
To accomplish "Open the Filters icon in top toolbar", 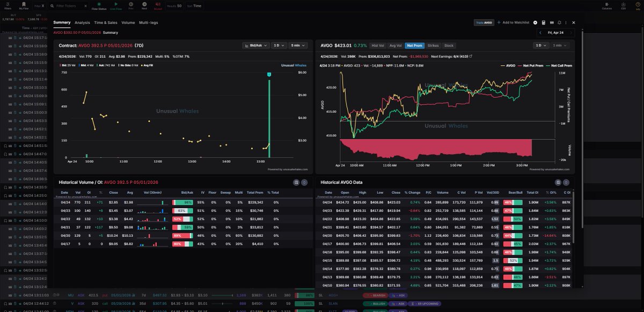I will point(8,6).
